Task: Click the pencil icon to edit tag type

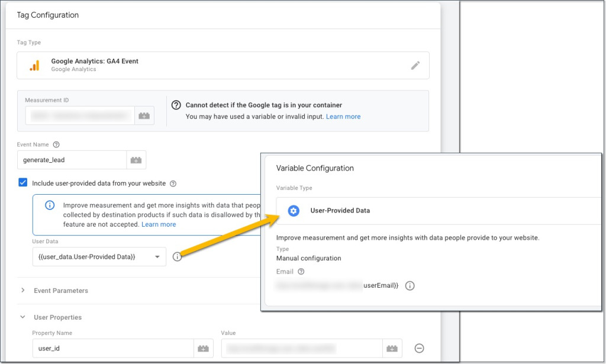Action: [415, 66]
